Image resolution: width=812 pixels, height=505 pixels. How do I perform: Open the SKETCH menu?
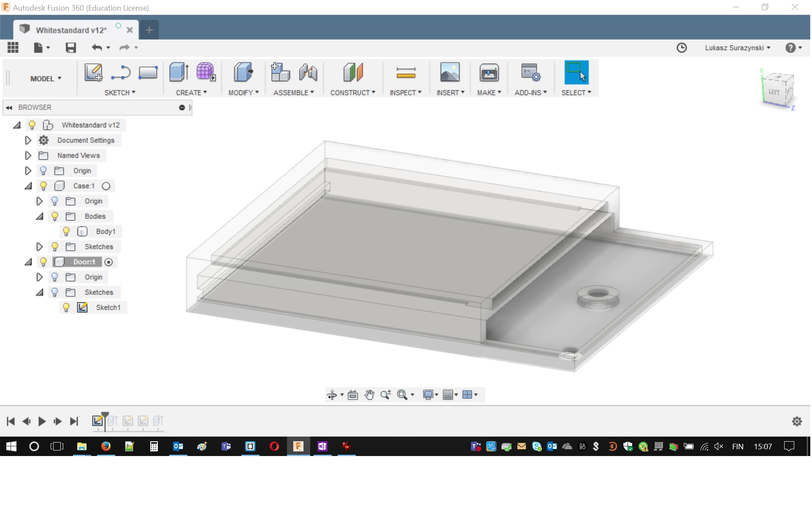(120, 93)
